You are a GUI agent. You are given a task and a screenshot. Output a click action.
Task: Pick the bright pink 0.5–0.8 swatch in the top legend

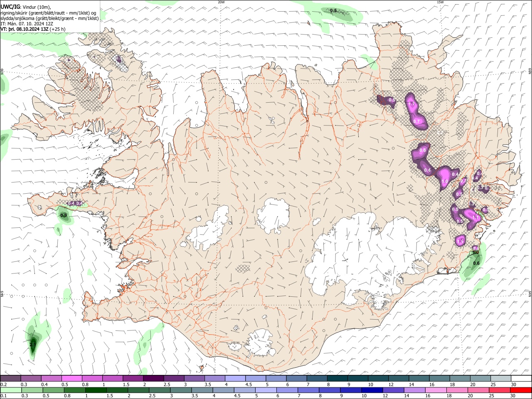point(72,379)
